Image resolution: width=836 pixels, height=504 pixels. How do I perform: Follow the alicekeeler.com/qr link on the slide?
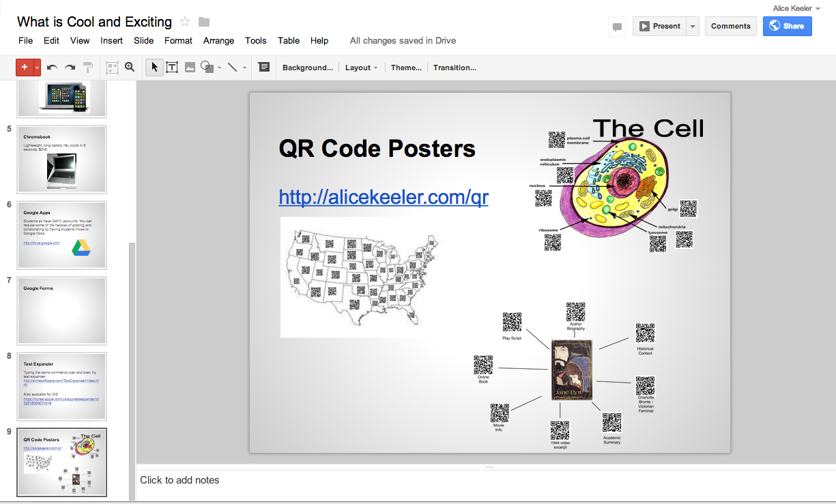pos(383,197)
